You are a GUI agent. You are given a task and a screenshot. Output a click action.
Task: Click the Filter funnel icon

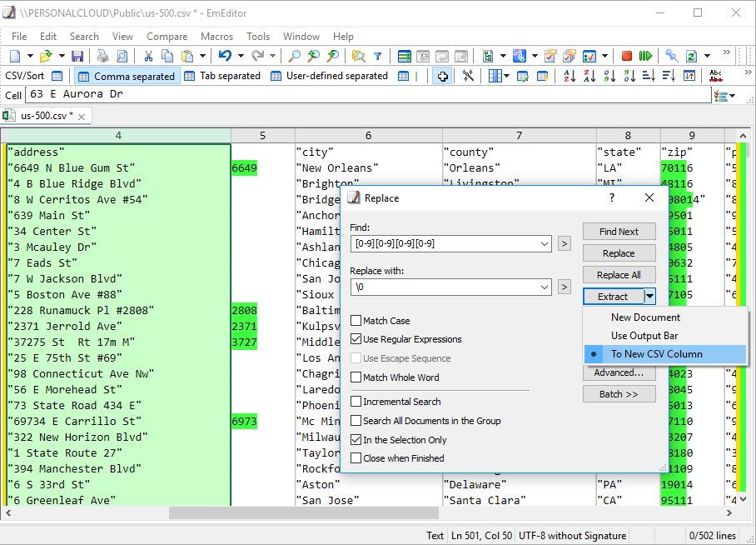(x=378, y=56)
